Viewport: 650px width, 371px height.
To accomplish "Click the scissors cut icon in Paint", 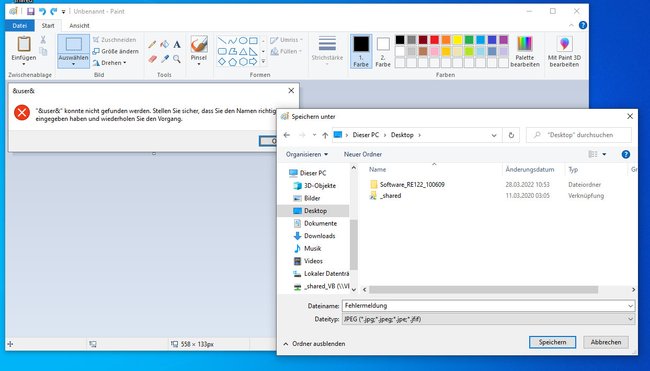I will coord(43,40).
